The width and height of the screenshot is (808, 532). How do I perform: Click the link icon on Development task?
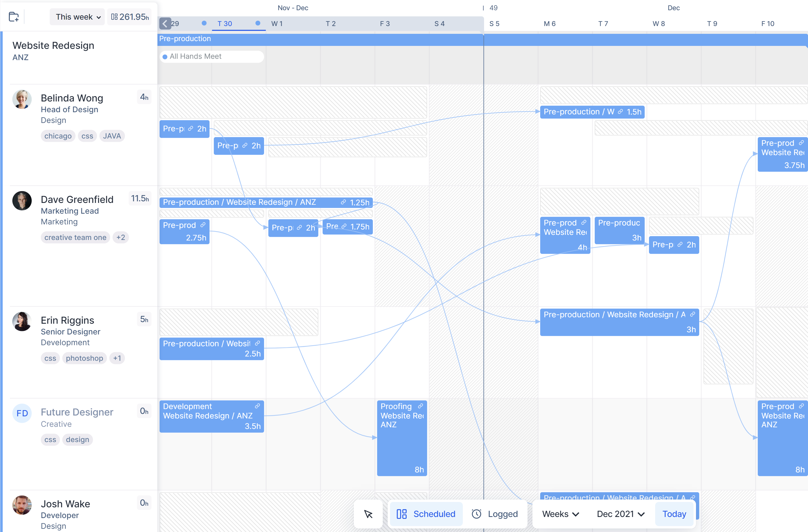click(257, 406)
